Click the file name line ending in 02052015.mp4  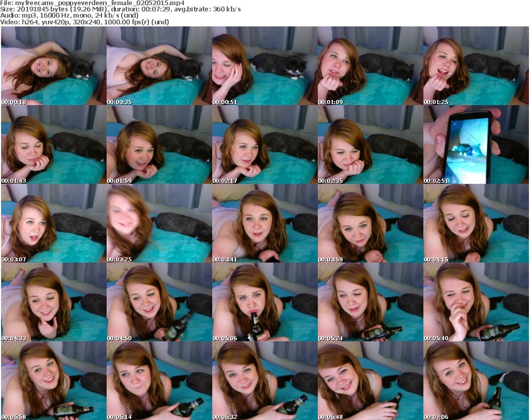point(92,3)
